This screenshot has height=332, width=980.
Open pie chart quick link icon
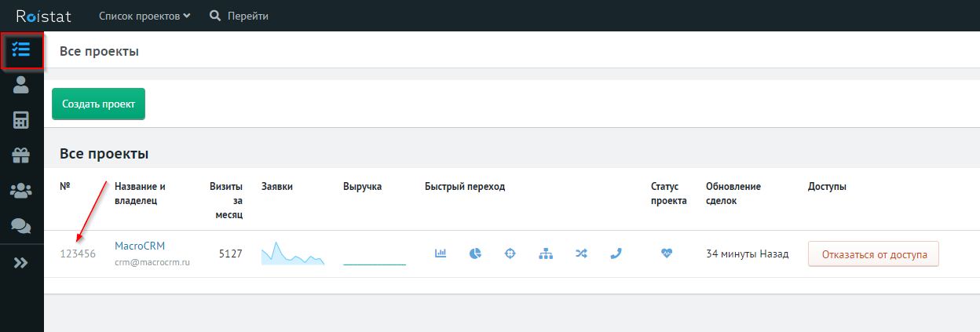pos(475,254)
